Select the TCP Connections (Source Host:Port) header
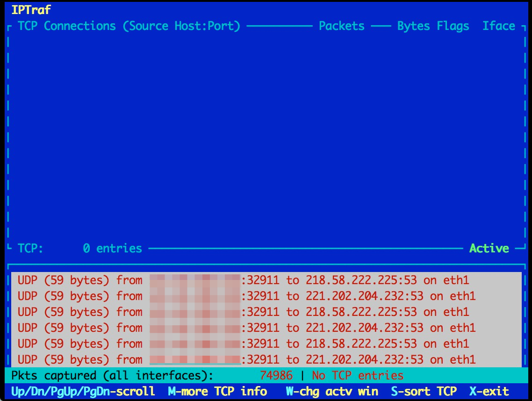The image size is (532, 401). (x=129, y=26)
